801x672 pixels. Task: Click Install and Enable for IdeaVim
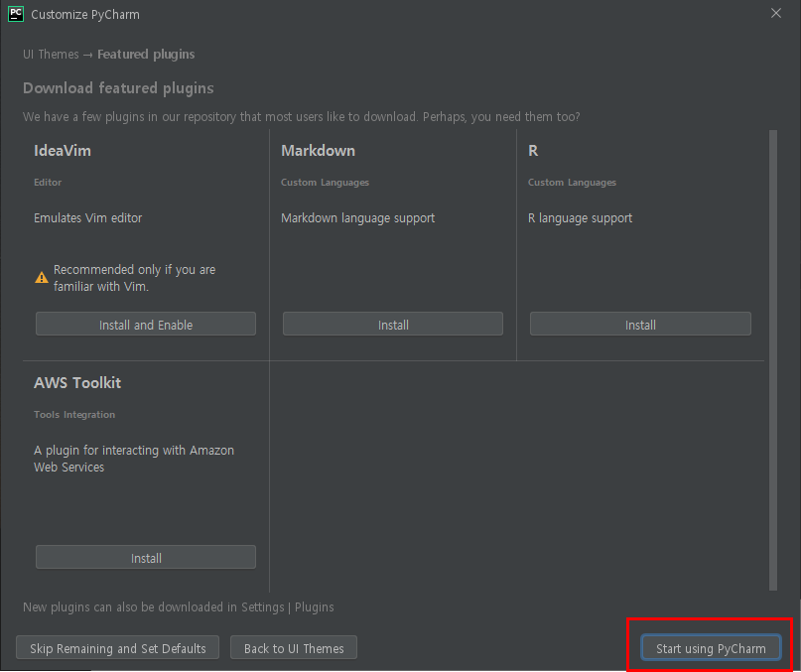146,324
